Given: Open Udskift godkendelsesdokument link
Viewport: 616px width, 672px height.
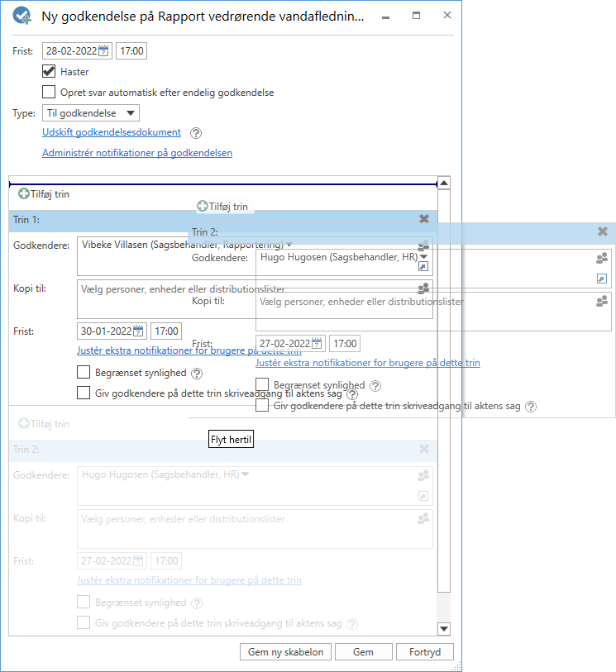Looking at the screenshot, I should pyautogui.click(x=112, y=132).
